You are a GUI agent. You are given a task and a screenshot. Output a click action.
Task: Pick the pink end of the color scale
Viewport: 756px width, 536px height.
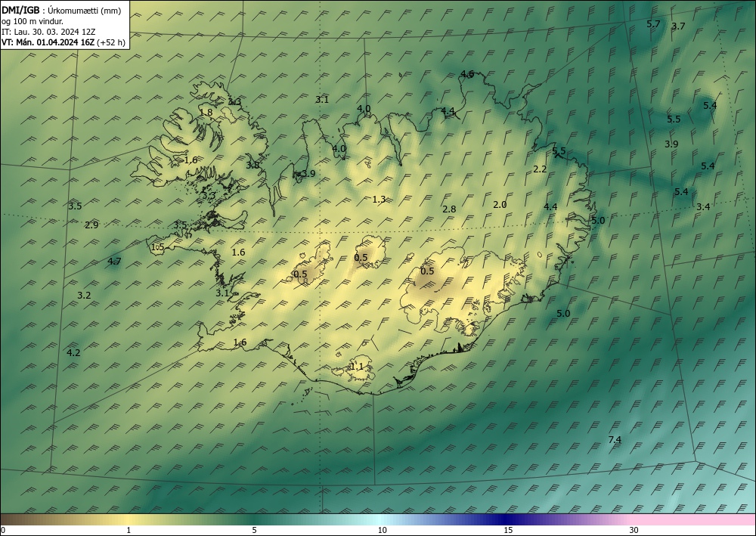(x=694, y=519)
